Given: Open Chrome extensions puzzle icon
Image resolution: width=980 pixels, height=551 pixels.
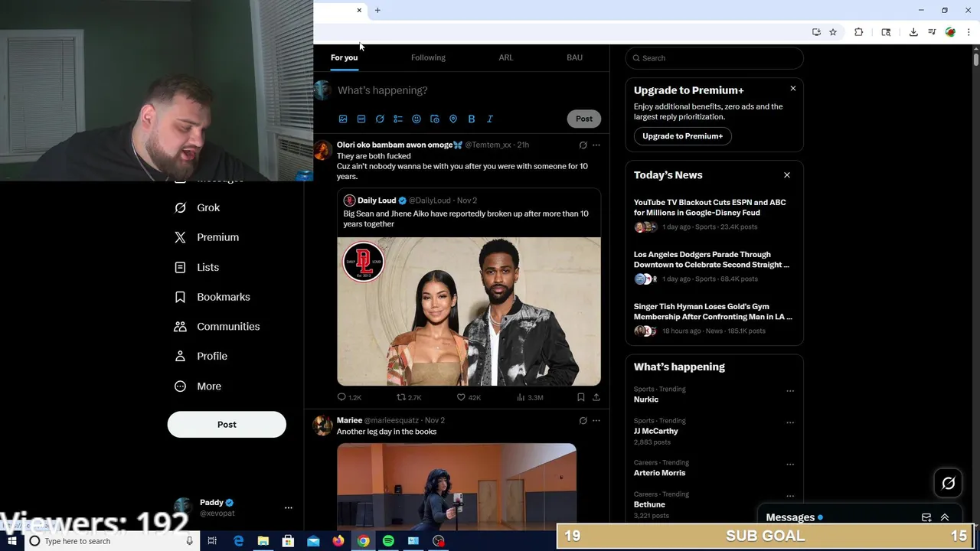Looking at the screenshot, I should point(858,32).
